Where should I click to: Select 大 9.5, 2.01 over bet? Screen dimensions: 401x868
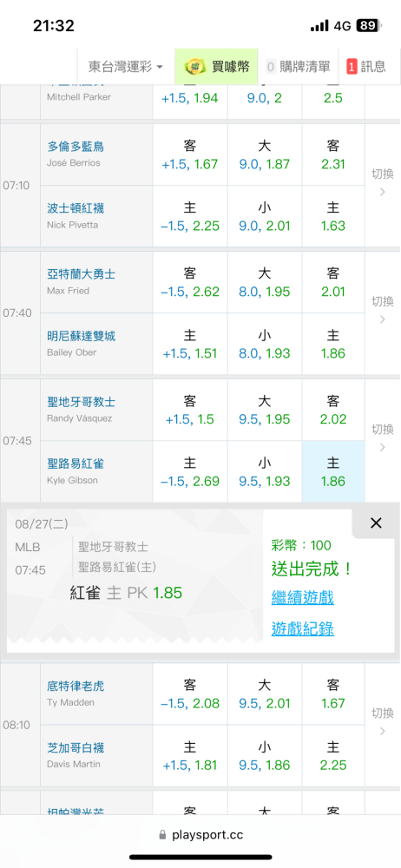pyautogui.click(x=265, y=694)
